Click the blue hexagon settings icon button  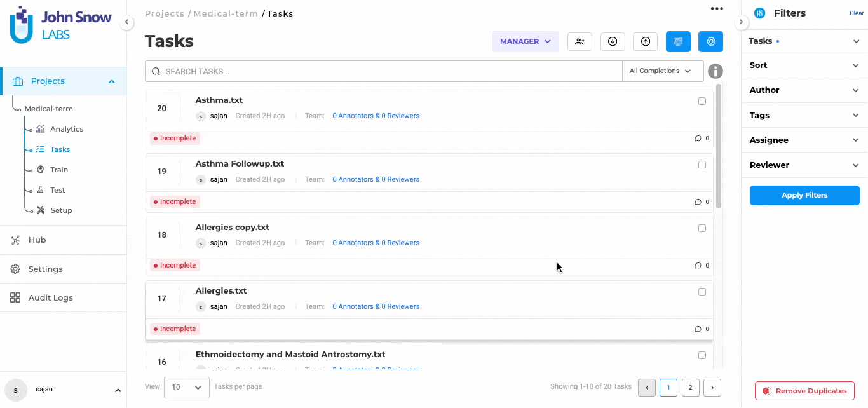coord(710,41)
